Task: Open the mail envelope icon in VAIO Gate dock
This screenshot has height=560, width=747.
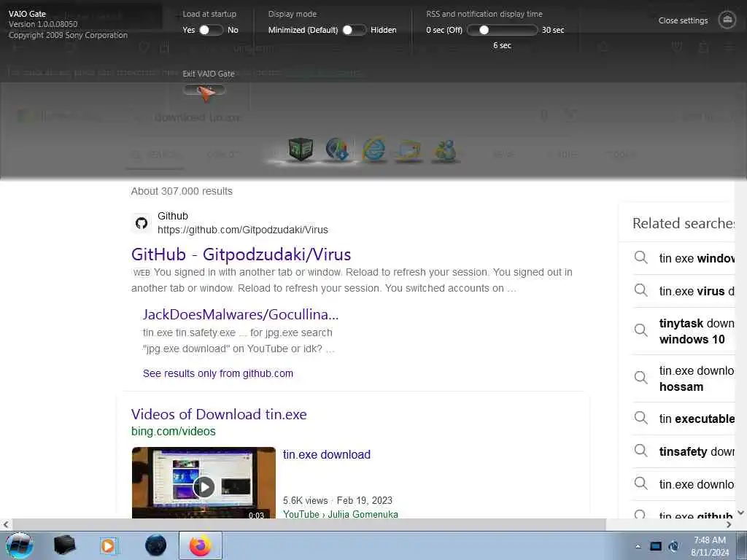Action: click(x=409, y=151)
